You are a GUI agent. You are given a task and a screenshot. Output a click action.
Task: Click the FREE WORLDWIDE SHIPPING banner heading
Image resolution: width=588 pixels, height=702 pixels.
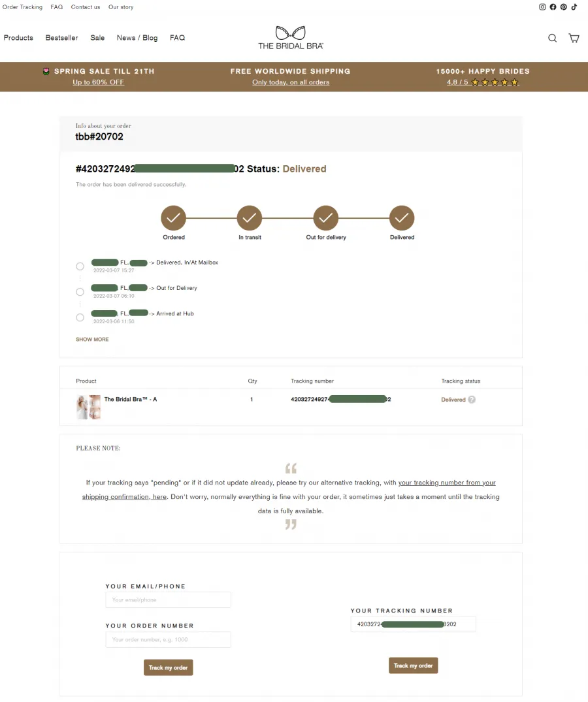coord(291,71)
